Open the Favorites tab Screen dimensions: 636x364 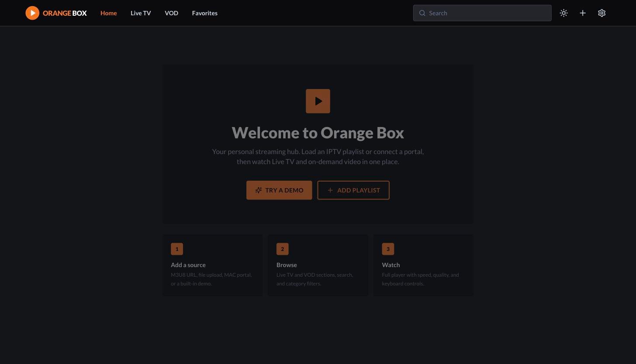click(205, 13)
